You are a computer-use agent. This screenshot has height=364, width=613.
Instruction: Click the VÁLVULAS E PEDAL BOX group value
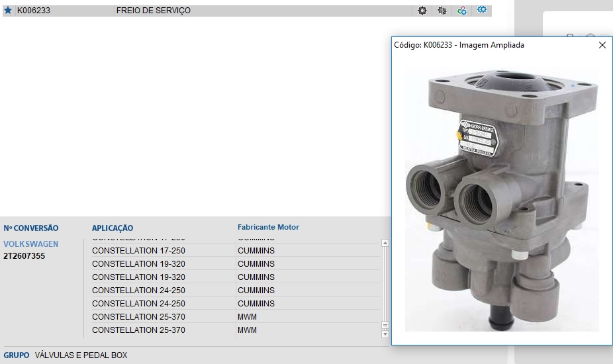tap(81, 355)
